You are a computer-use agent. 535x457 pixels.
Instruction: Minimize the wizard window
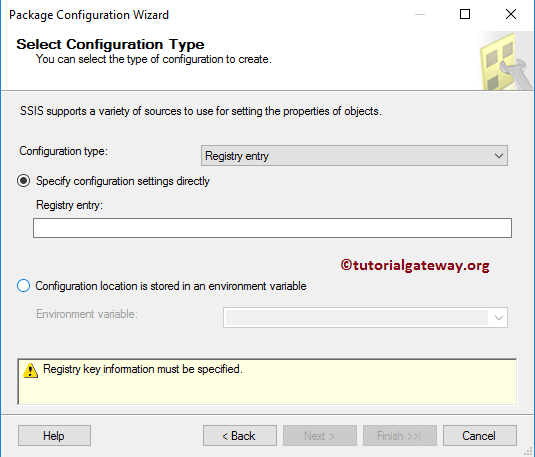tap(420, 14)
